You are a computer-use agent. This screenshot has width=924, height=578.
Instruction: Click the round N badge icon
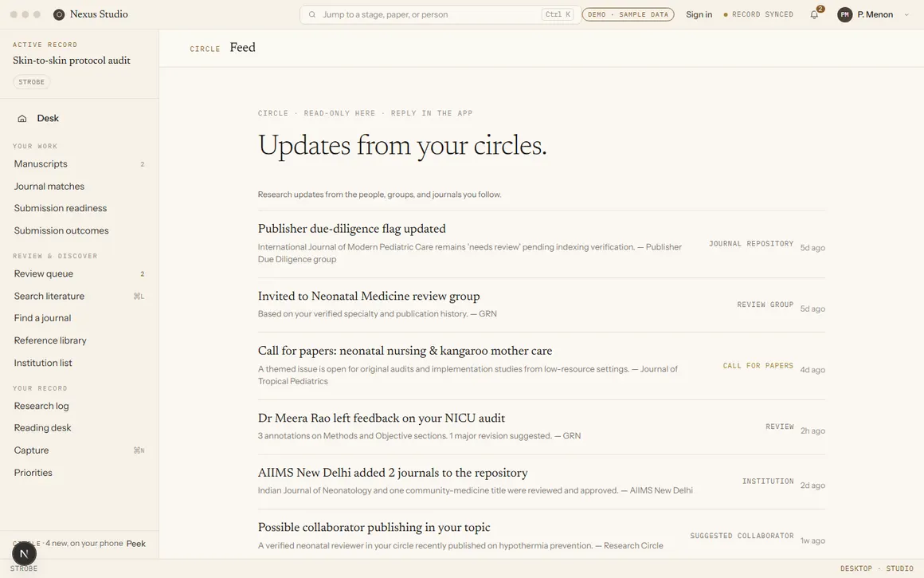24,554
